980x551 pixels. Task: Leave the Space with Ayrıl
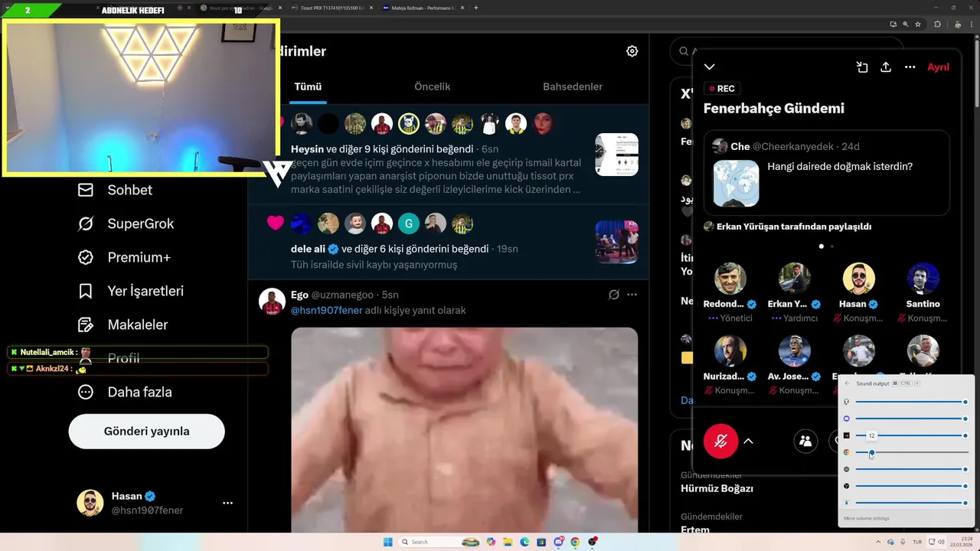[x=938, y=67]
